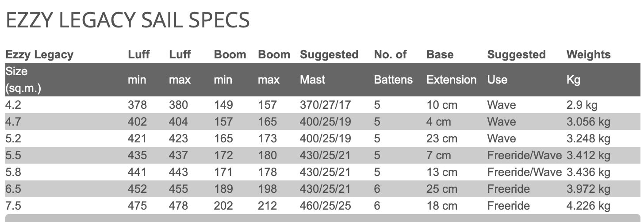Select the Base column header

coord(440,55)
